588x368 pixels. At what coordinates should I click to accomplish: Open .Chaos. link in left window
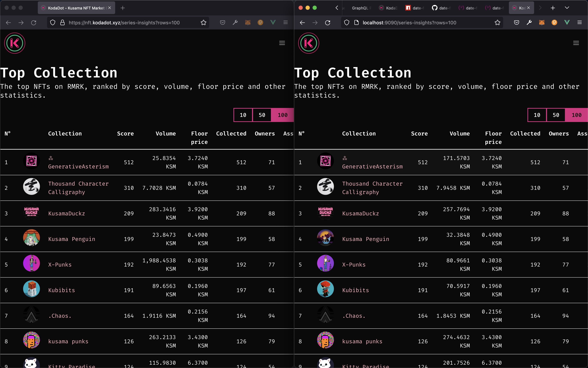pyautogui.click(x=60, y=316)
